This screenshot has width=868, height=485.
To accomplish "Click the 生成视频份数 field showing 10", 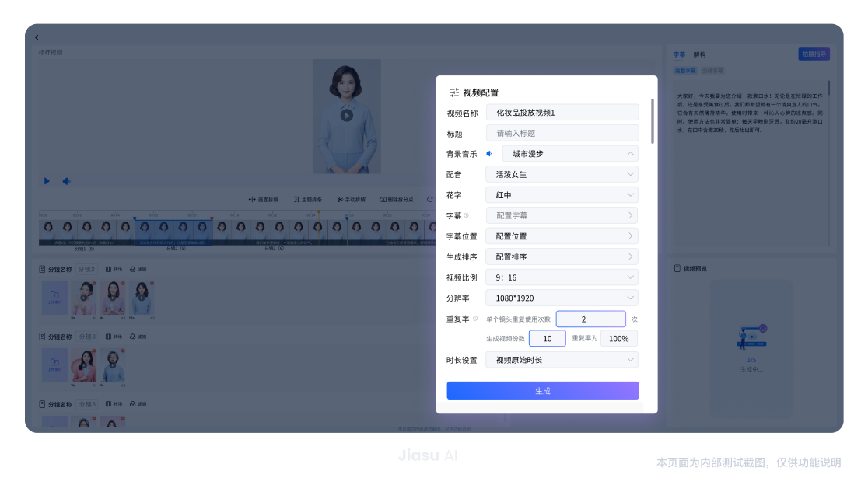I will 547,339.
